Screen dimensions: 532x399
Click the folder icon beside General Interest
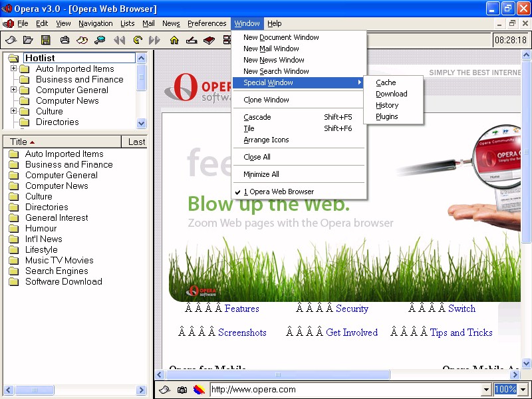[14, 218]
